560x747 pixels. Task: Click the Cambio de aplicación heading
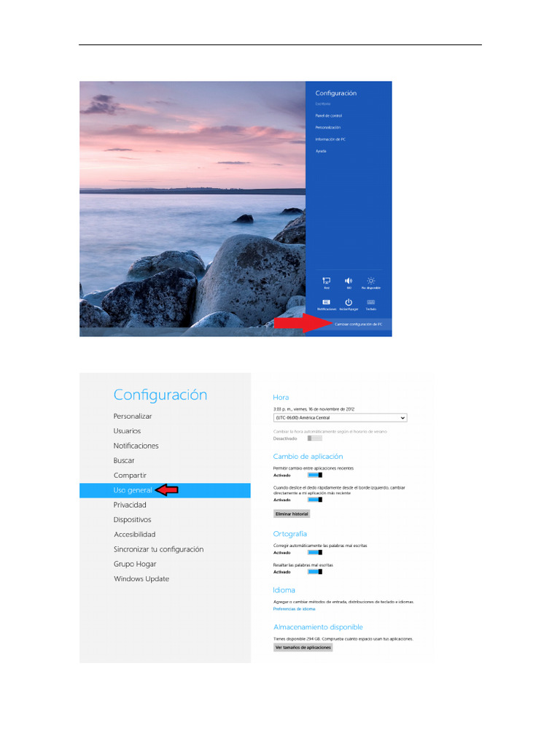308,457
